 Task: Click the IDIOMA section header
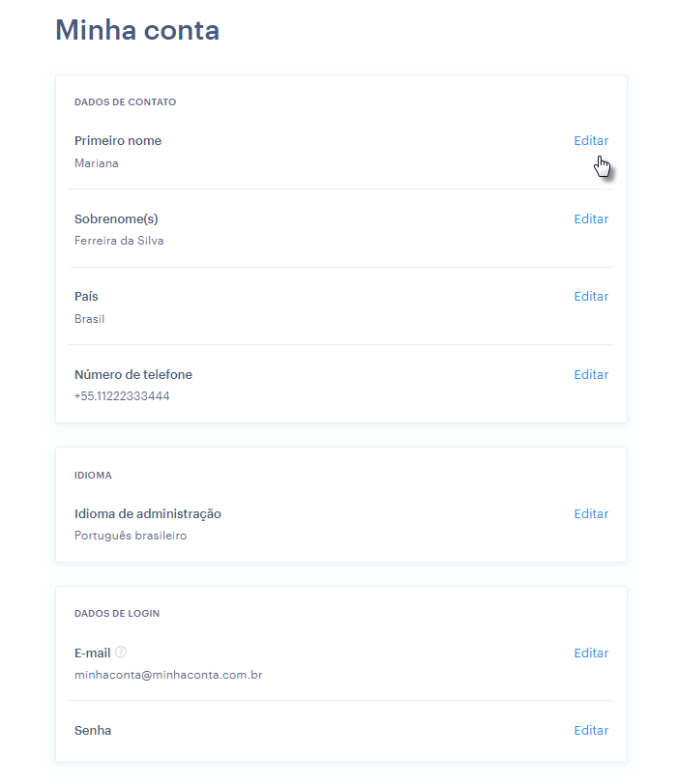93,476
